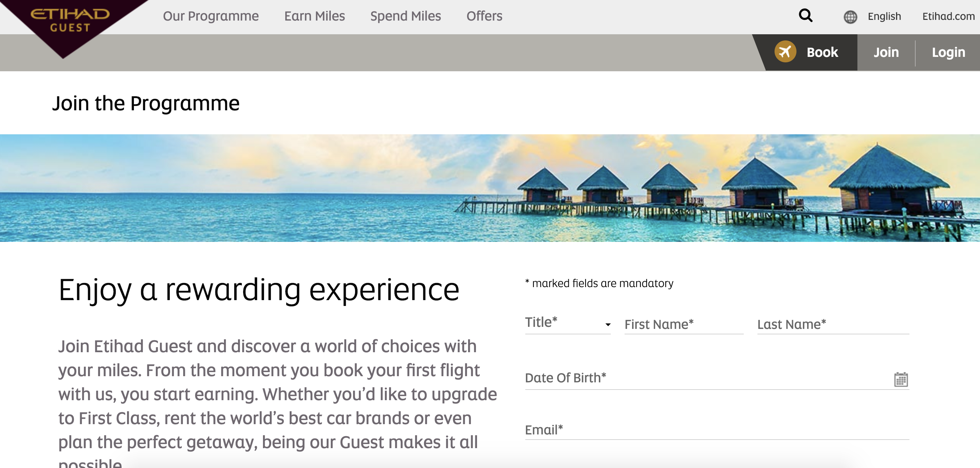Focus the Last Name field
The height and width of the screenshot is (468, 980).
[x=833, y=324]
